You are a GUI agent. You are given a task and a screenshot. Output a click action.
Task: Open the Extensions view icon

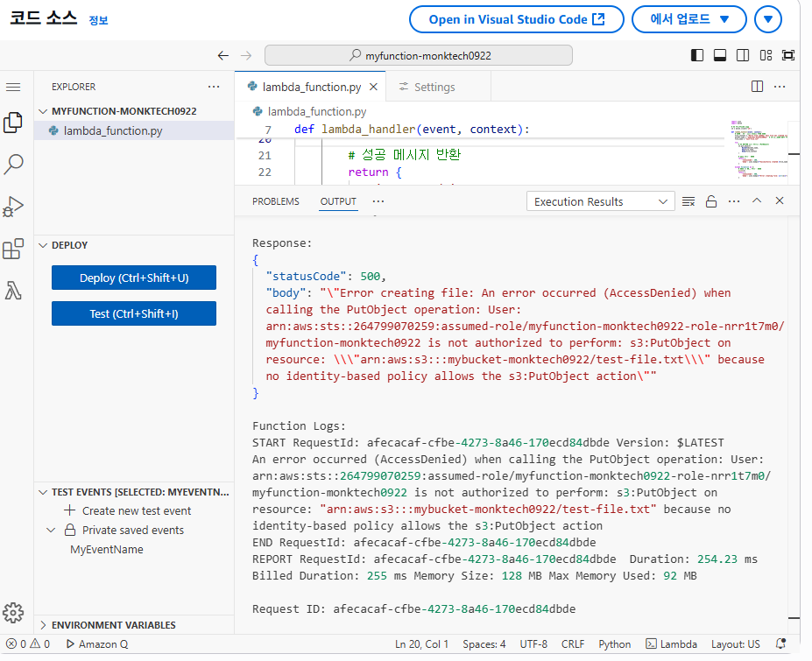tap(13, 249)
